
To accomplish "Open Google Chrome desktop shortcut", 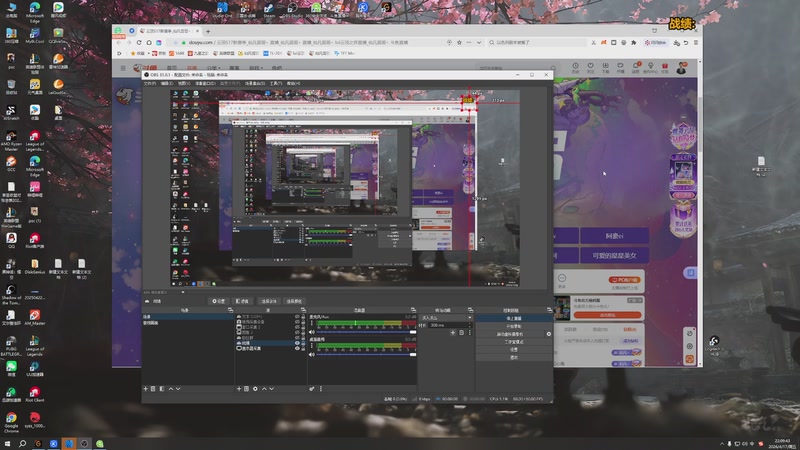I will point(11,422).
